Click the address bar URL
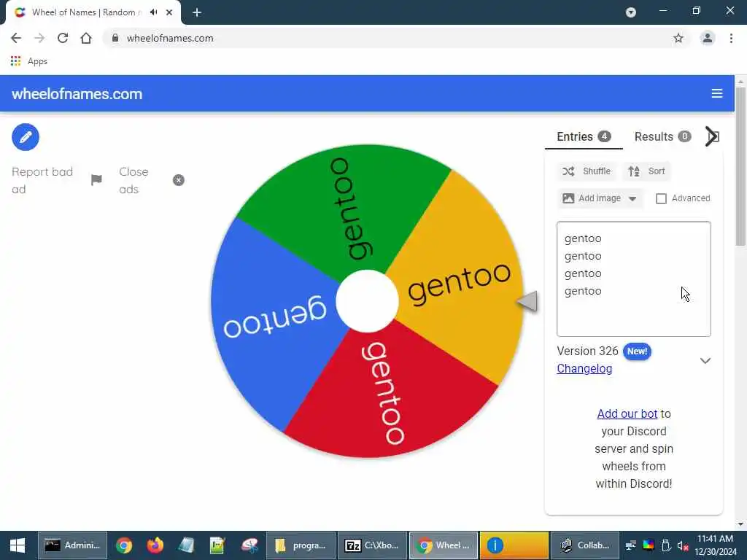The height and width of the screenshot is (560, 747). click(x=170, y=38)
